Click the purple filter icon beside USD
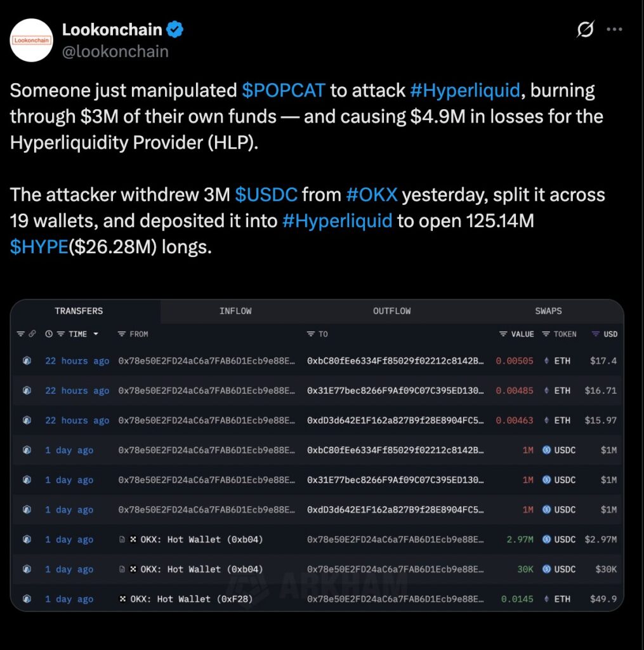This screenshot has height=650, width=644. click(x=595, y=334)
